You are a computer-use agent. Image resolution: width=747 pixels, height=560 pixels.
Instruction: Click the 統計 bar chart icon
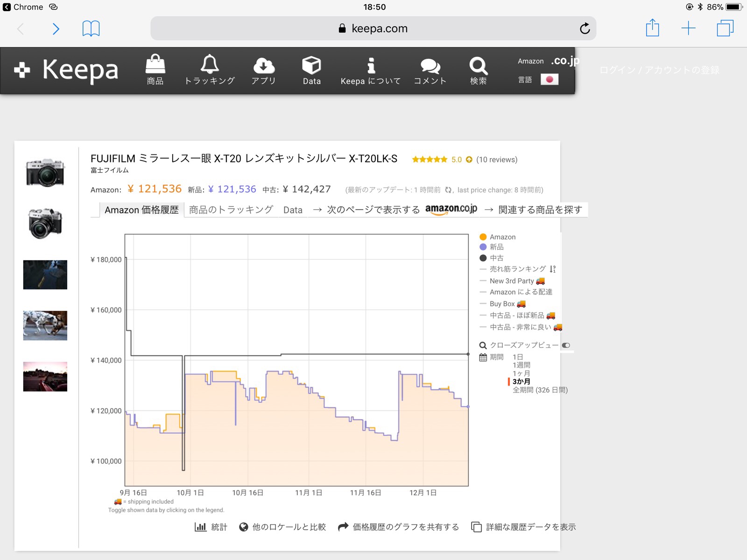(201, 527)
